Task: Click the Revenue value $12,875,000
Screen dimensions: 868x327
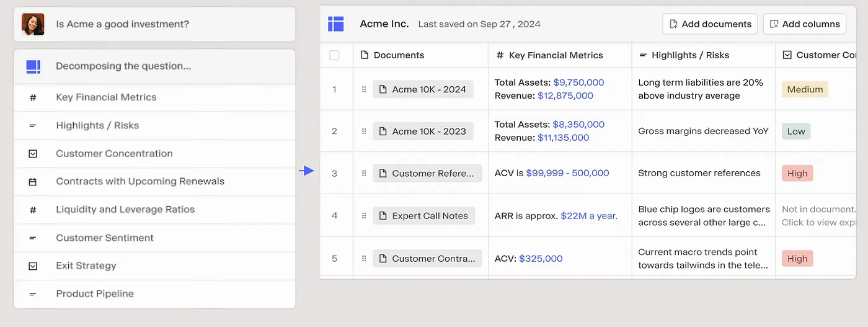Action: coord(565,96)
